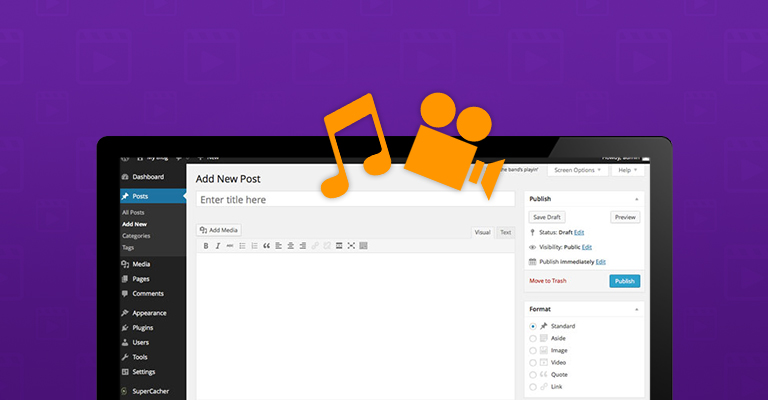Align text left in the editor
The image size is (768, 400).
click(x=278, y=246)
